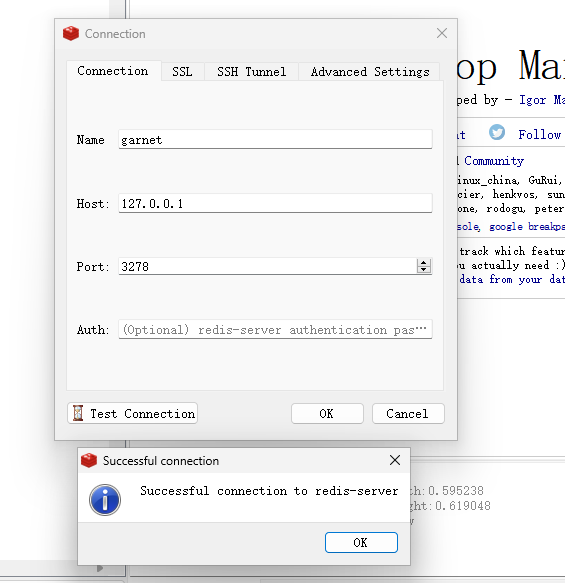Click OK in the Connection dialog
The width and height of the screenshot is (565, 583).
click(327, 413)
